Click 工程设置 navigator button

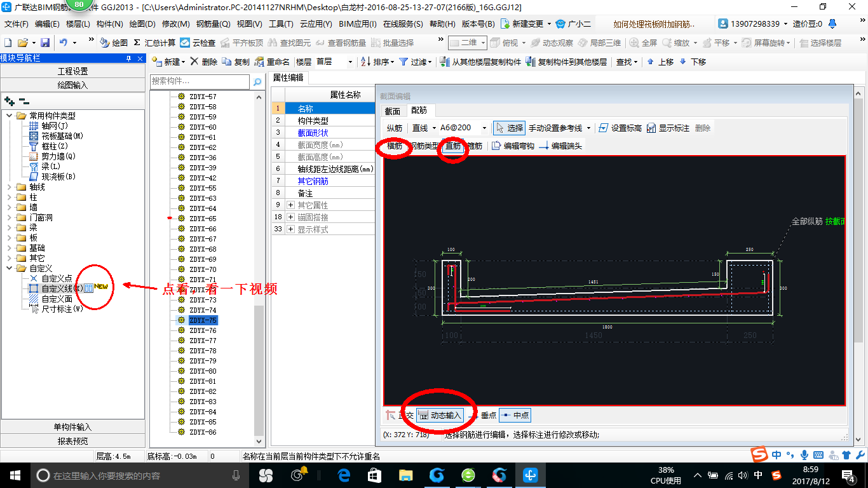[x=72, y=71]
